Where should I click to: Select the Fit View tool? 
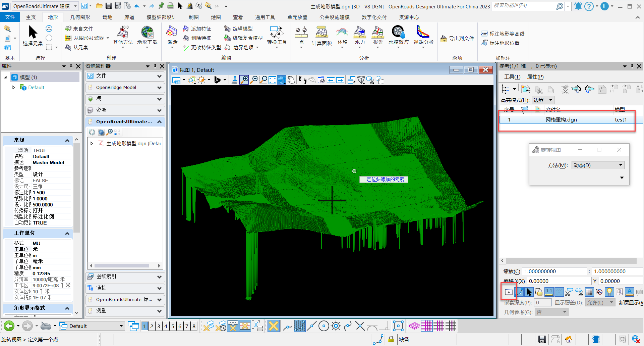tap(273, 80)
